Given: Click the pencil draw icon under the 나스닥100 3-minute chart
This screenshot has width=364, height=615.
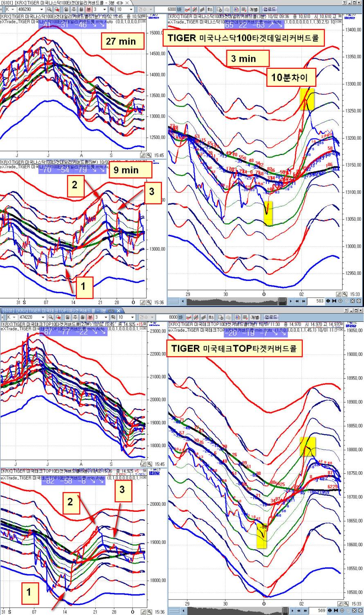Looking at the screenshot, I should 338,294.
